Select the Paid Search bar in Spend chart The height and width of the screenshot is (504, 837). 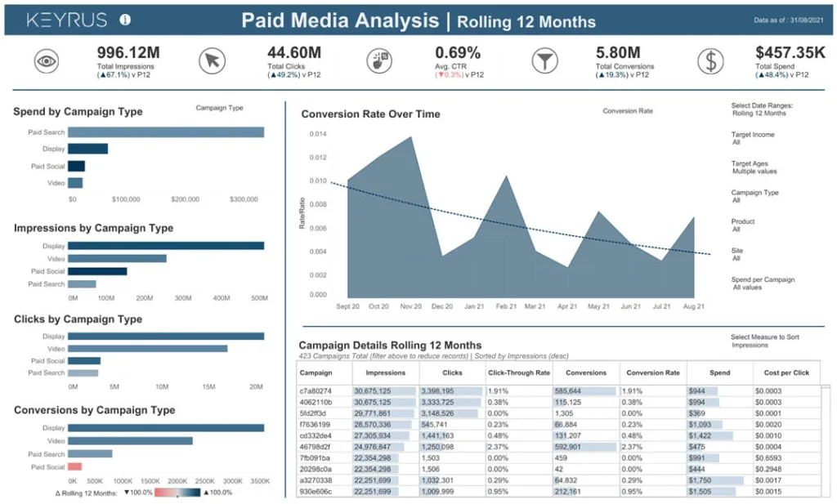pos(166,132)
